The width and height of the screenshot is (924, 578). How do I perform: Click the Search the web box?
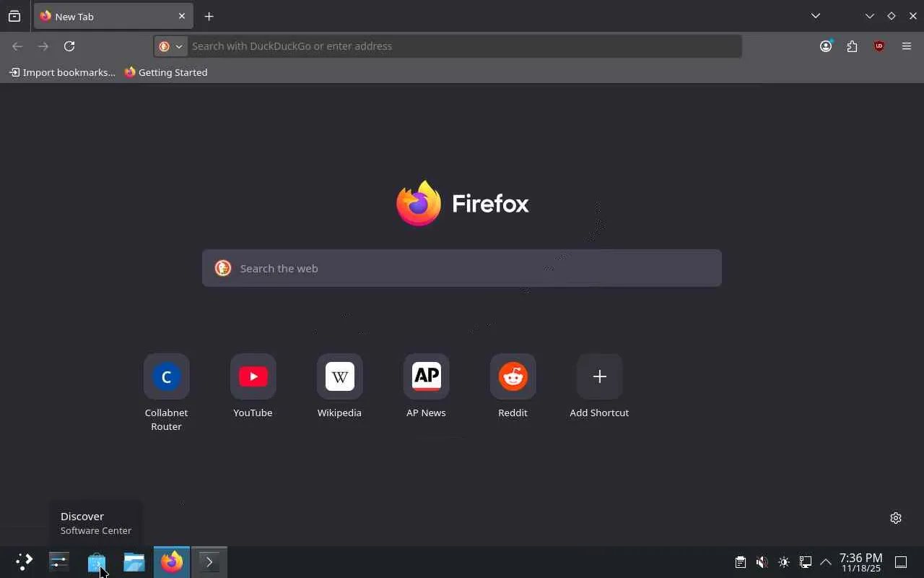pos(462,268)
